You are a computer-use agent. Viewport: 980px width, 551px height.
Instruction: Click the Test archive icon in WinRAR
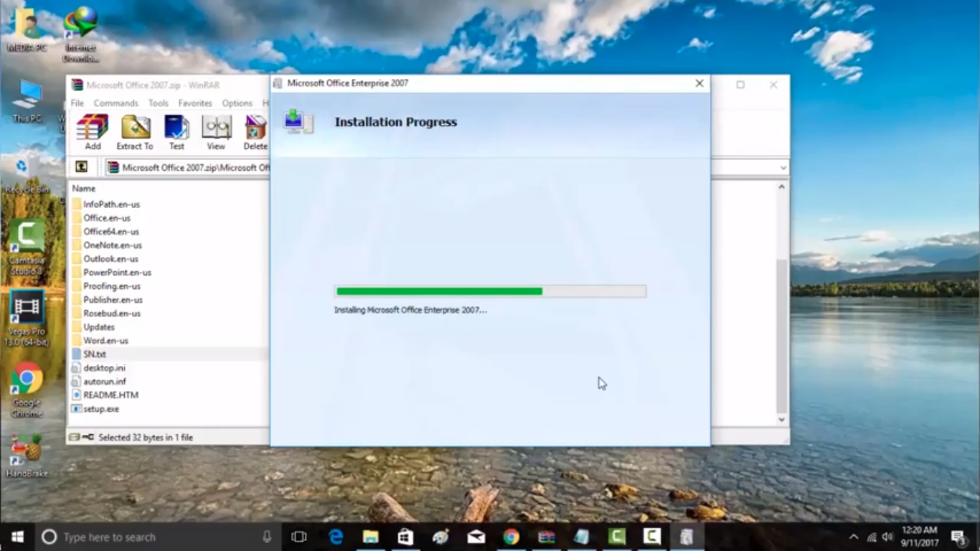coord(176,132)
